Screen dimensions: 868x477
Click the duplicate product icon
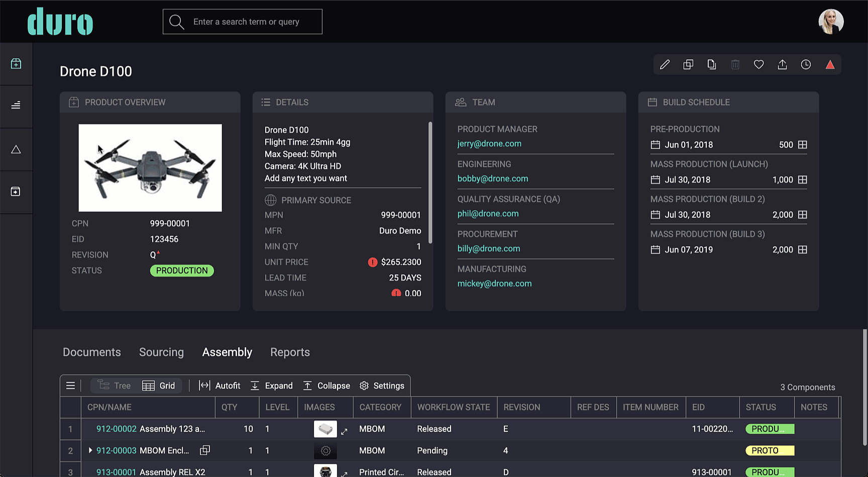[688, 64]
